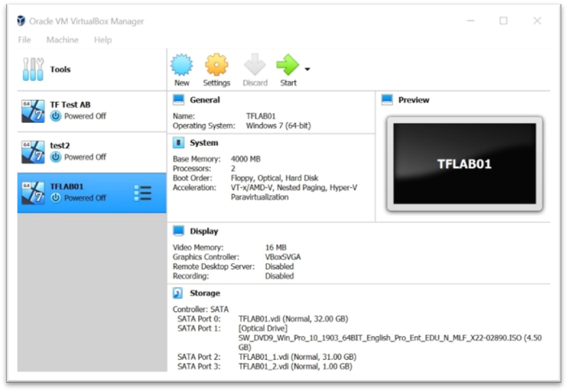Open the Help menu
The image size is (569, 392).
coord(102,40)
